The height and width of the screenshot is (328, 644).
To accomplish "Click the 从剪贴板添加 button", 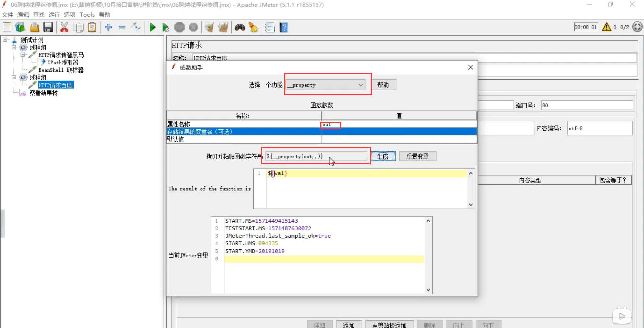I will click(389, 325).
